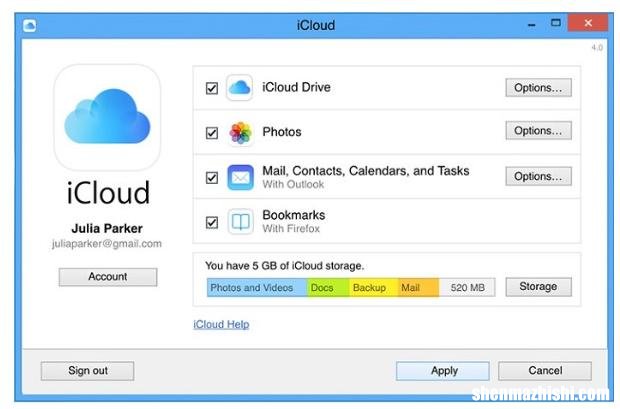Click the iCloud title bar app icon
The height and width of the screenshot is (409, 620).
(30, 26)
